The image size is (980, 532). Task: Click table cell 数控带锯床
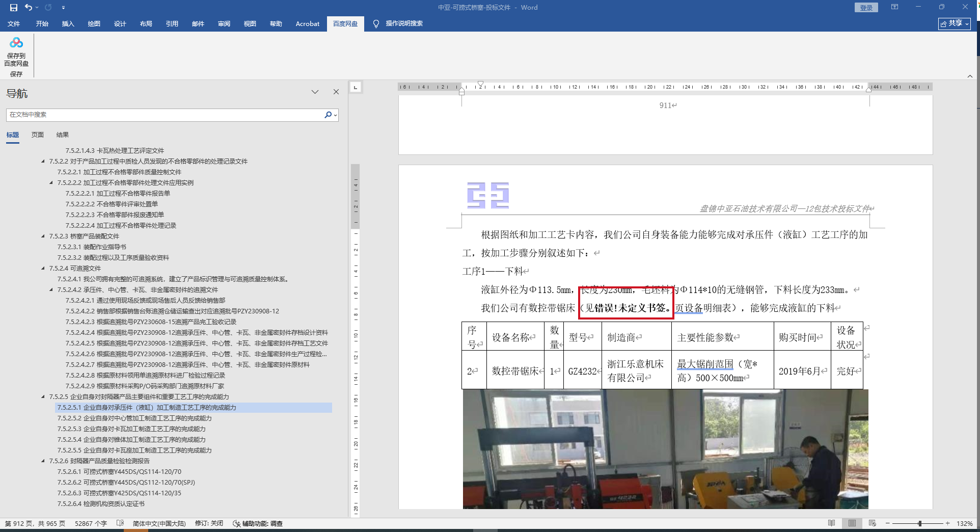[x=515, y=371]
